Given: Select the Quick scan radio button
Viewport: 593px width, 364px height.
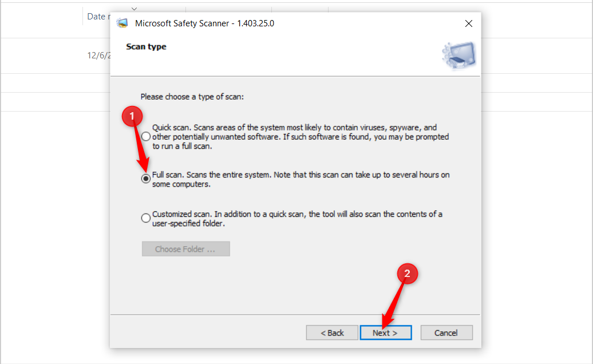Looking at the screenshot, I should [146, 136].
